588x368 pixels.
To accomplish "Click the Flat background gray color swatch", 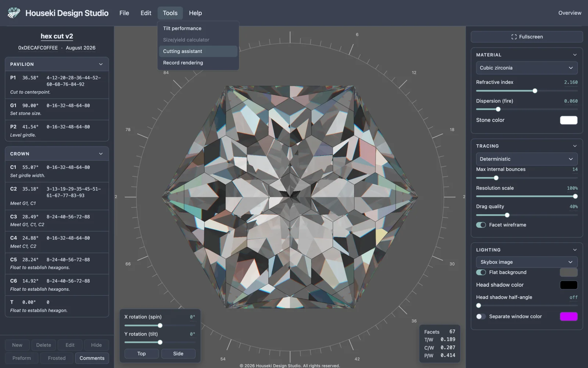I will (569, 272).
